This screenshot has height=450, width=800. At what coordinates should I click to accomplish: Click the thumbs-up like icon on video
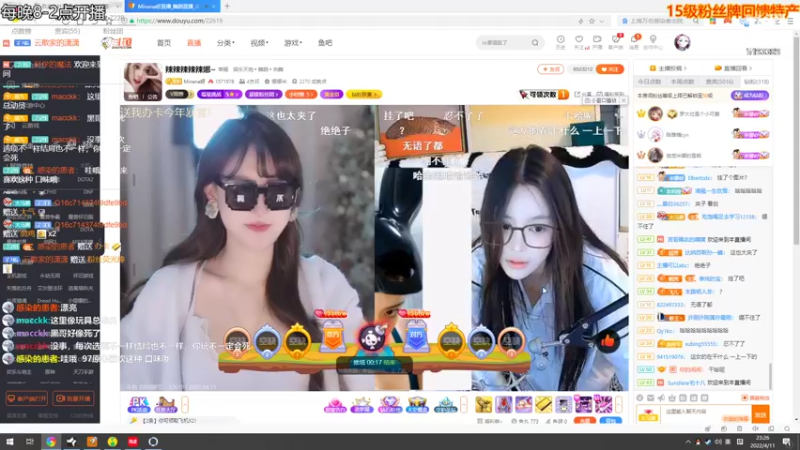pos(607,341)
